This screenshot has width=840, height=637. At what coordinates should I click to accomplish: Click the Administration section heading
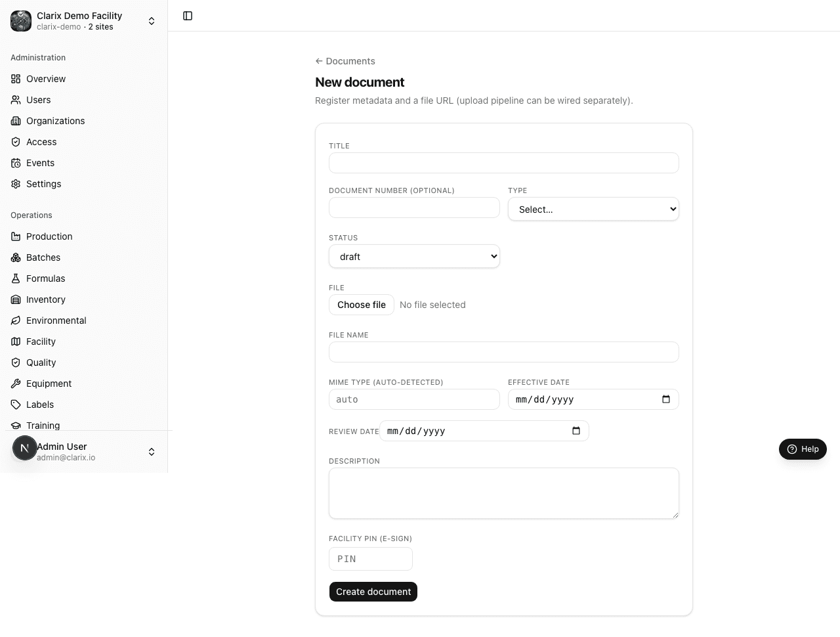pyautogui.click(x=38, y=58)
